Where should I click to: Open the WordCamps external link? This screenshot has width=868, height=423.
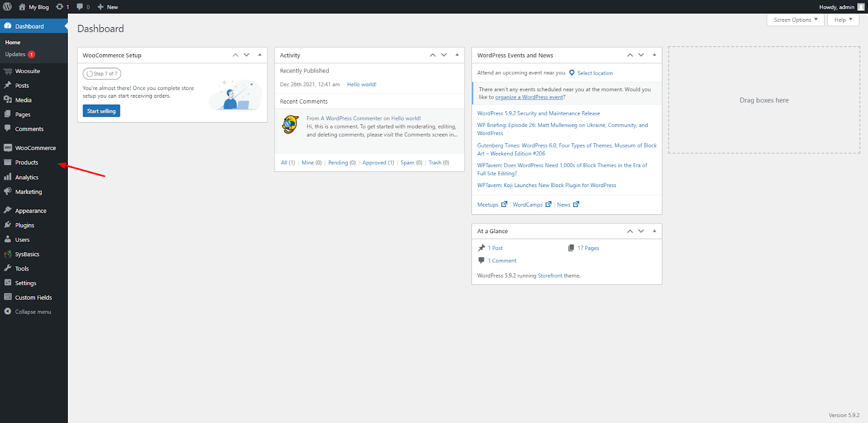[532, 204]
